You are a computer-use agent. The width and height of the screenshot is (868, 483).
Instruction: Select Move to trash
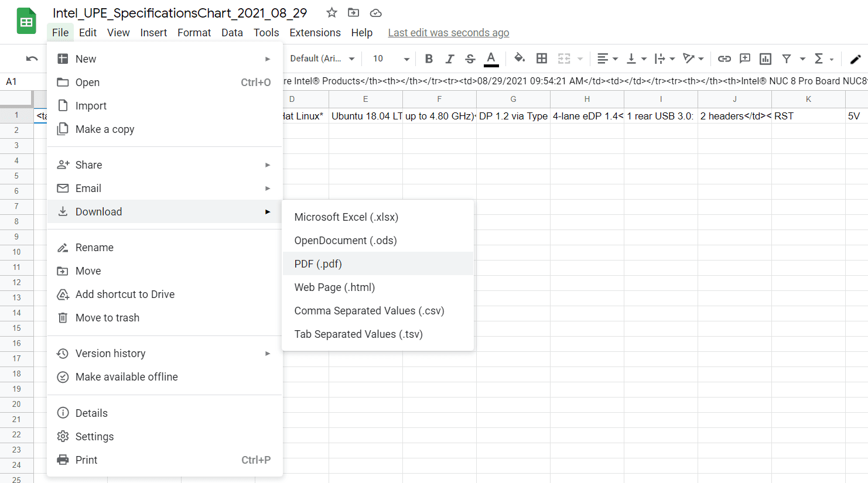[x=165, y=317]
